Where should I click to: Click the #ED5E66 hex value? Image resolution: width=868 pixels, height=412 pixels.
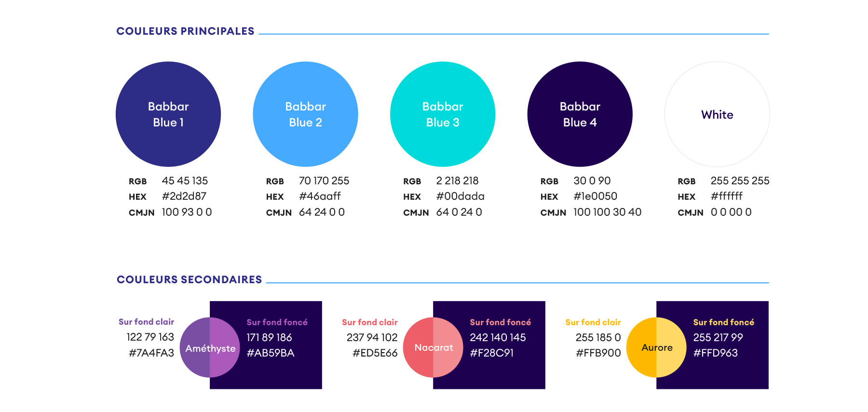click(375, 353)
